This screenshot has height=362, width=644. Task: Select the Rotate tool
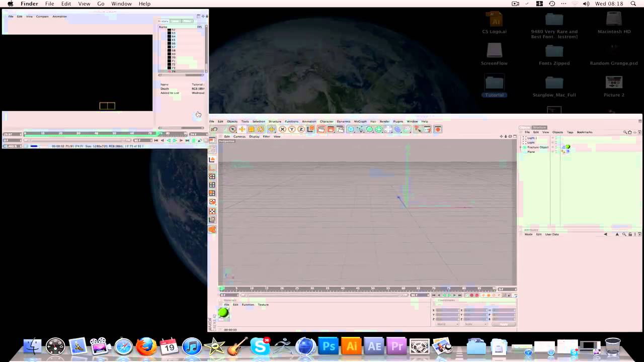tap(261, 129)
